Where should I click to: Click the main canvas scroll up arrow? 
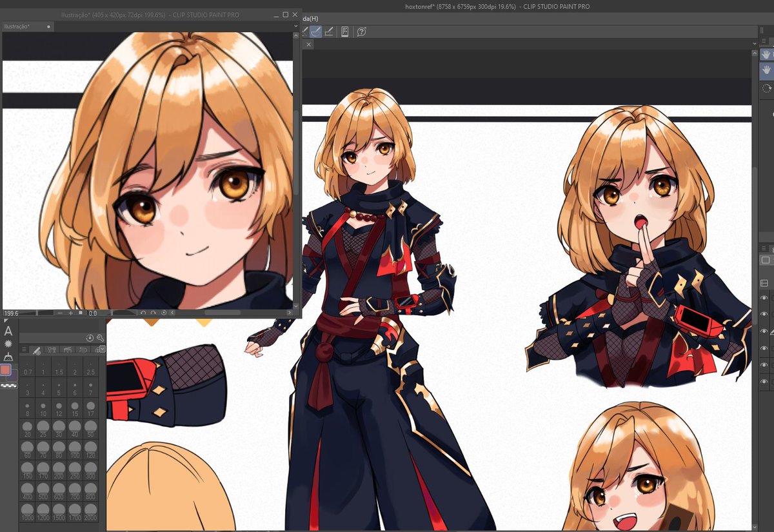[x=755, y=54]
